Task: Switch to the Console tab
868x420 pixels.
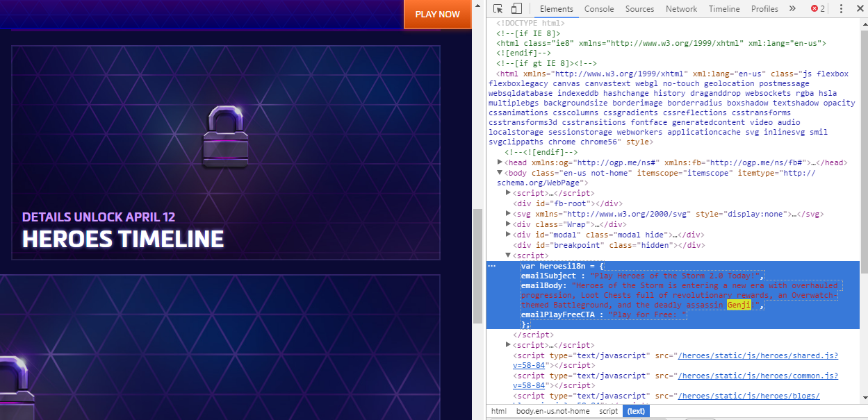Action: 599,9
